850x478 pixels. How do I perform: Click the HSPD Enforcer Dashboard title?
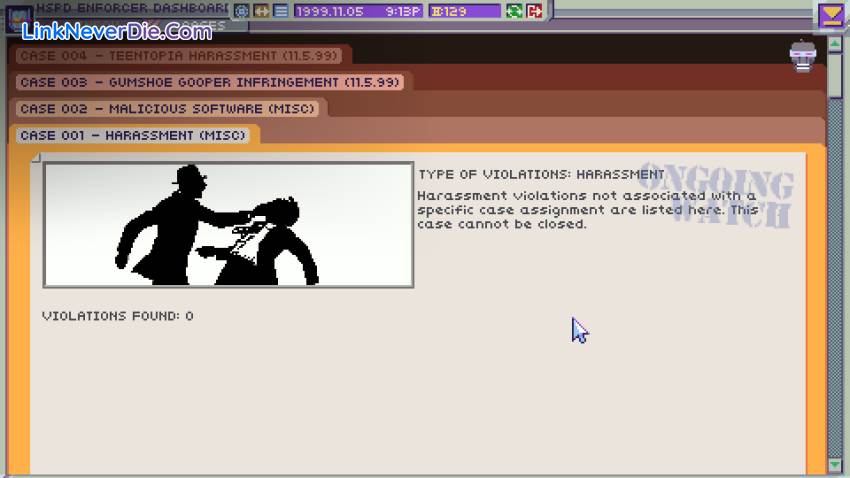(x=132, y=8)
